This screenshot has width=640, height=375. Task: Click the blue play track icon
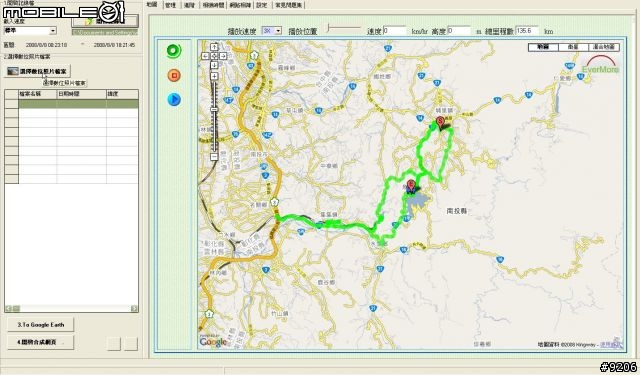pos(174,99)
